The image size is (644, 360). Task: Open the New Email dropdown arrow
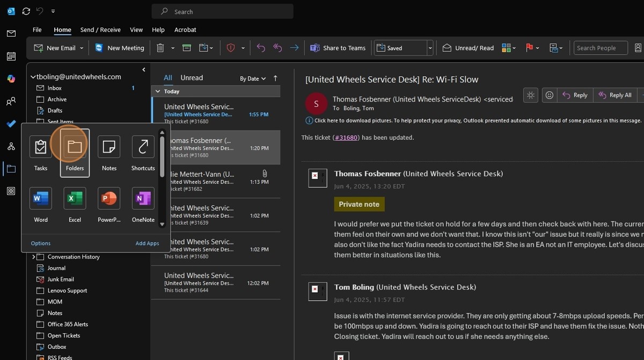pyautogui.click(x=82, y=48)
